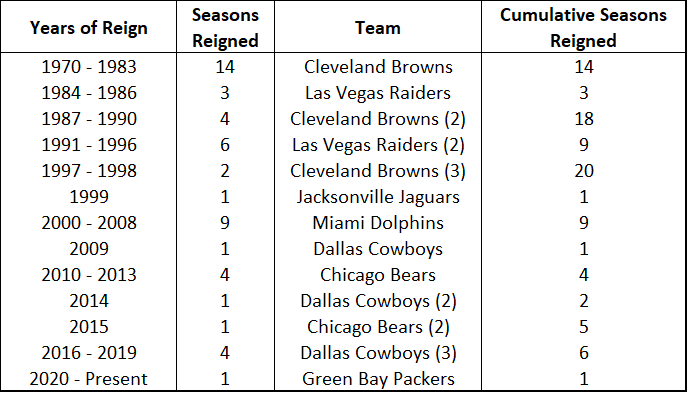The width and height of the screenshot is (688, 393).
Task: Click the "Jacksonville Jaguars" team cell
Action: coord(378,197)
